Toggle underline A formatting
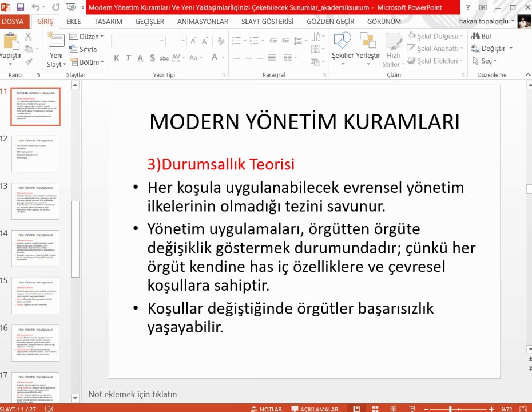532x412 pixels. coord(140,58)
